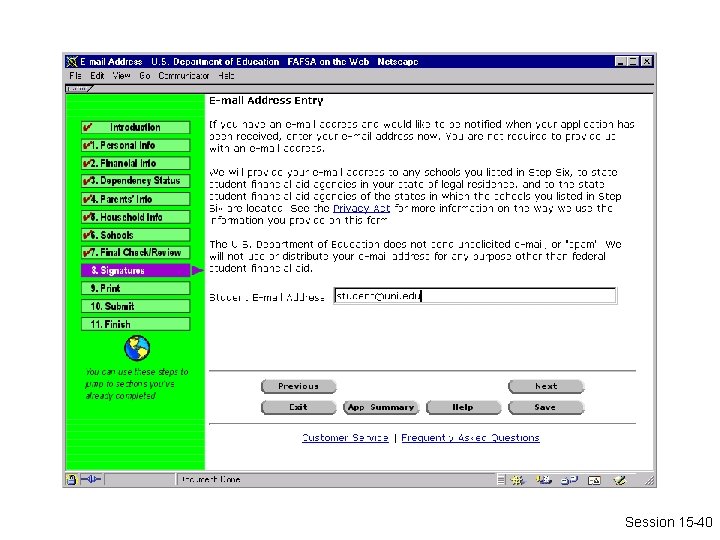The width and height of the screenshot is (720, 540).
Task: Go to step 4 Parents' Info
Action: (x=135, y=199)
